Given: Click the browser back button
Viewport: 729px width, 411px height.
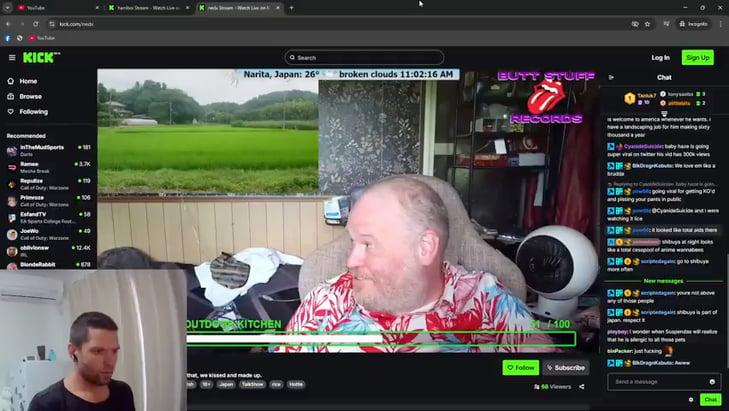Looking at the screenshot, I should pyautogui.click(x=8, y=24).
